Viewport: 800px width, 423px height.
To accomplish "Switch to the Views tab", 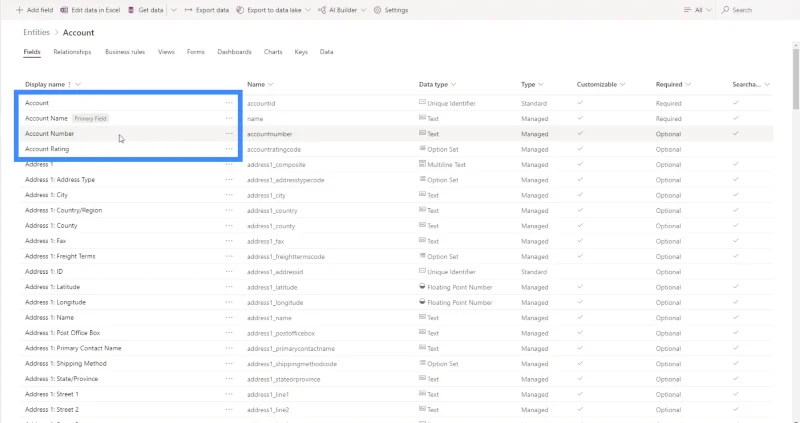I will tap(166, 52).
